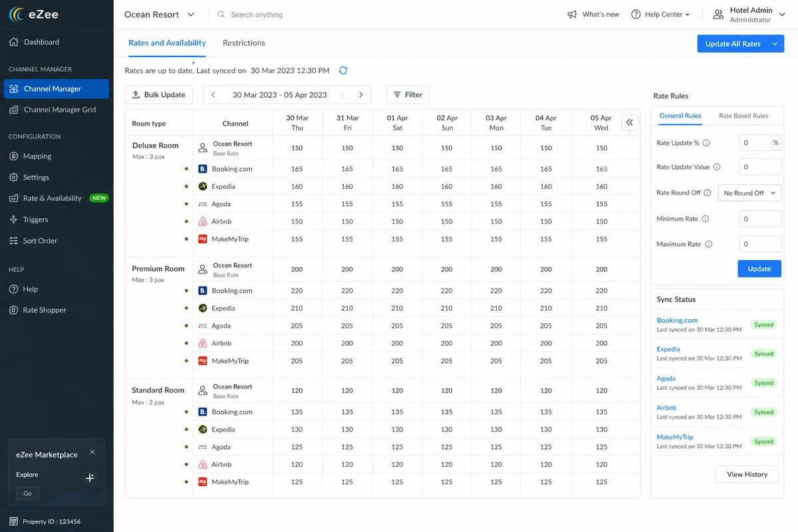Click the Minimum Rate input field
The height and width of the screenshot is (532, 798).
pos(760,219)
